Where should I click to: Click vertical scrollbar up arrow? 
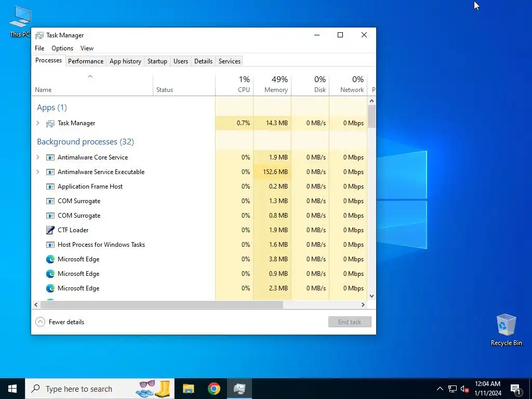pyautogui.click(x=371, y=101)
